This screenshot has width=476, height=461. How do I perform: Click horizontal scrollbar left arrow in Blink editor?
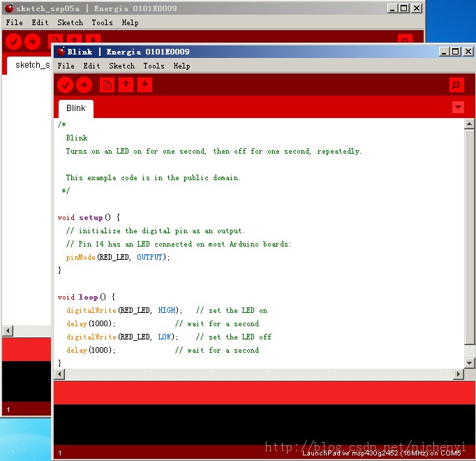tap(59, 374)
